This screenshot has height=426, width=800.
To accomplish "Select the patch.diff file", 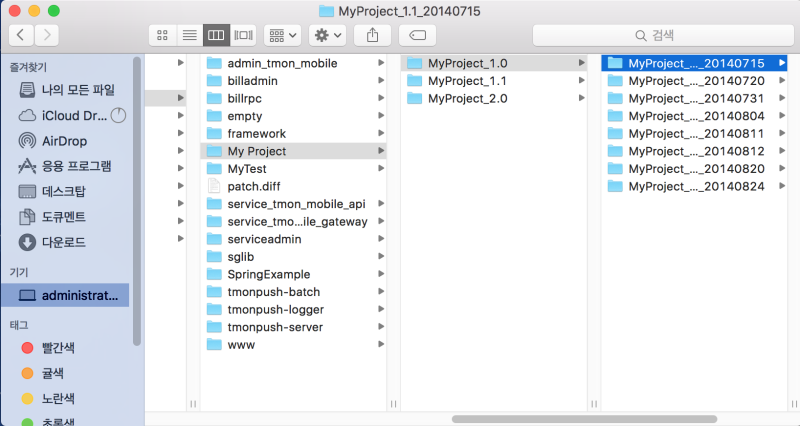I will (293, 186).
